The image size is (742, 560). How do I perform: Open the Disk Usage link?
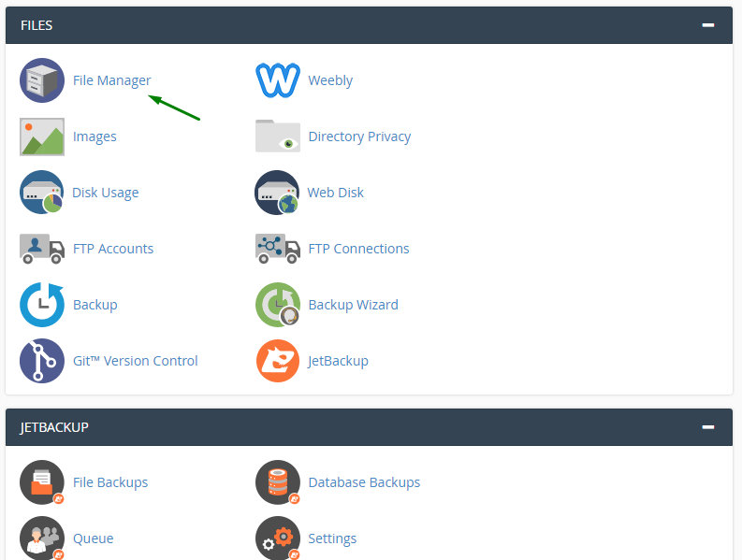[105, 193]
